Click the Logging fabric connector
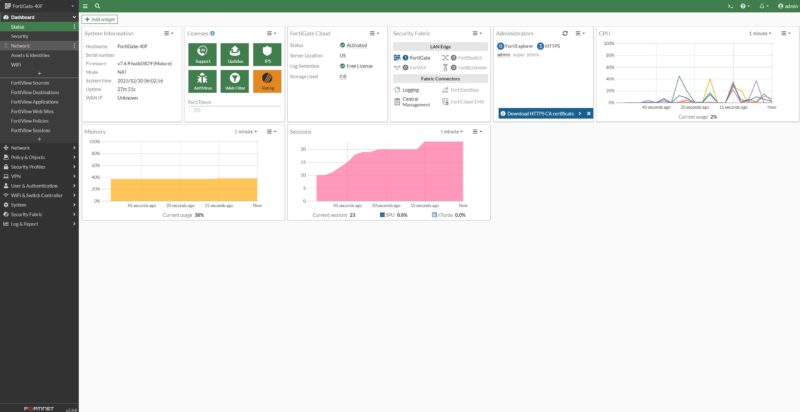Screen dimensions: 800x412 [x=407, y=90]
